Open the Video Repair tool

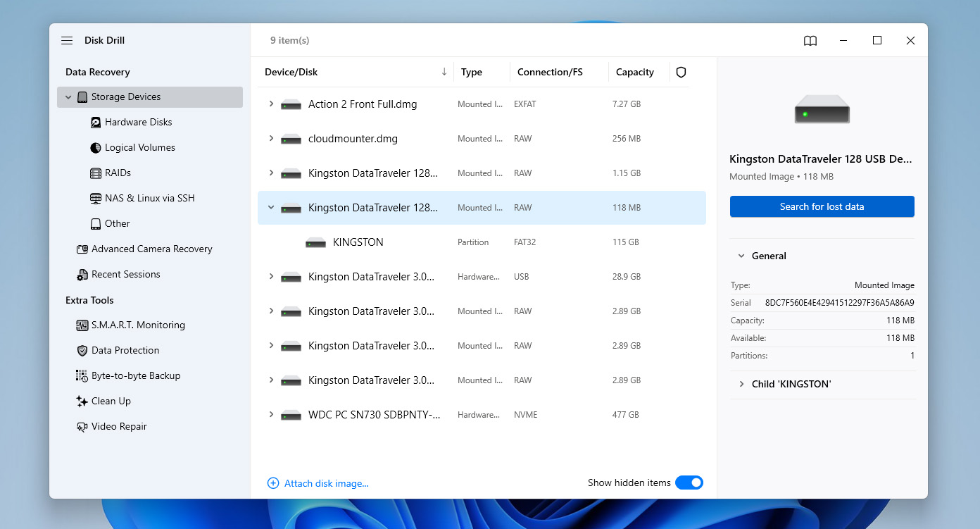pos(119,426)
